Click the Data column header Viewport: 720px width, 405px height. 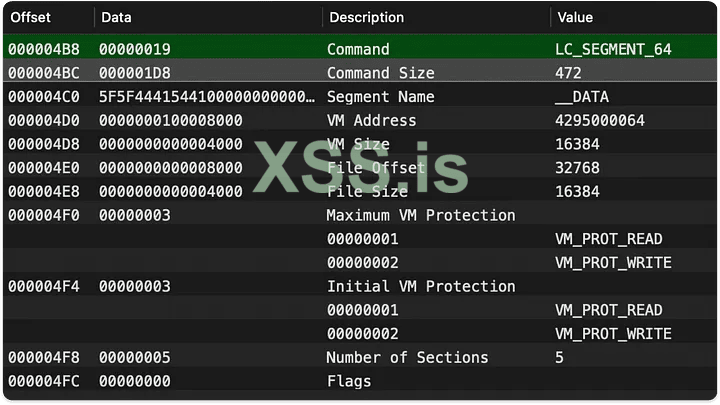[x=116, y=17]
